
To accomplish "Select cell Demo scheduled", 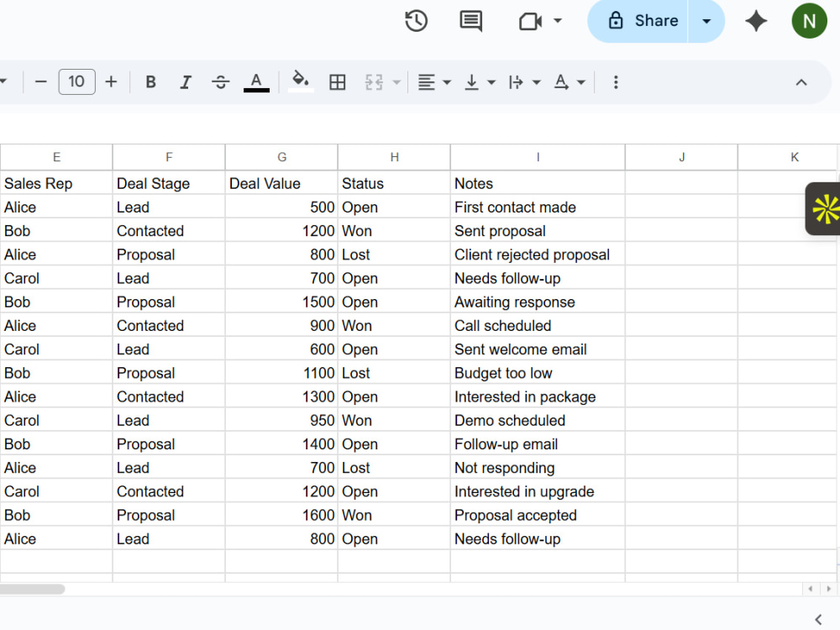I will pyautogui.click(x=538, y=420).
